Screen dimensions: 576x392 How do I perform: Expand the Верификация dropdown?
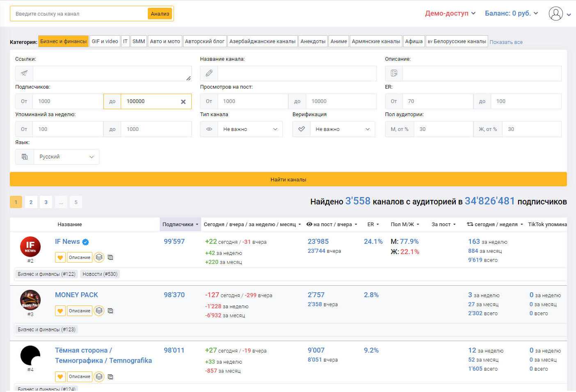[334, 129]
